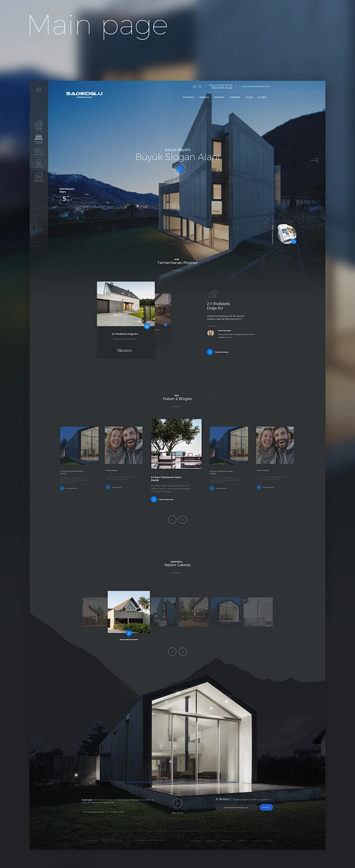Click the E-Bülten email input field
This screenshot has width=355, height=868.
click(237, 807)
